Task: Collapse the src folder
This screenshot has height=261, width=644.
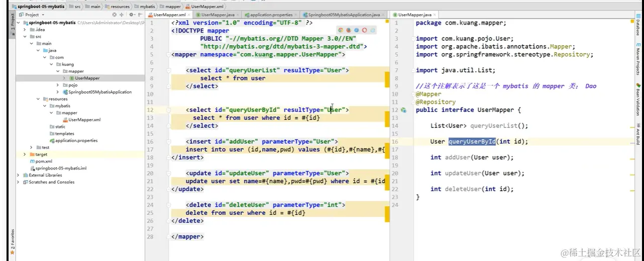Action: click(25, 37)
